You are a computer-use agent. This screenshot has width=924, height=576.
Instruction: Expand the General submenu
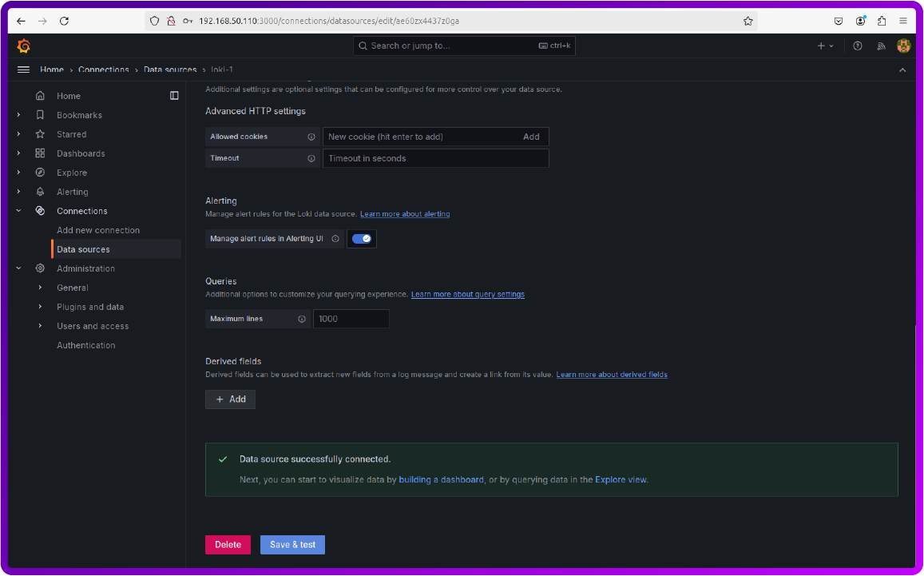click(40, 288)
